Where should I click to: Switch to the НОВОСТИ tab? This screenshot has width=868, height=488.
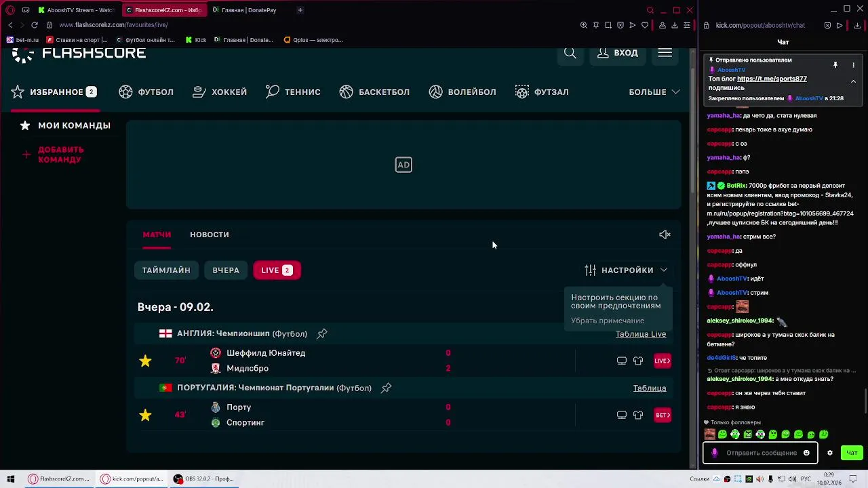[x=210, y=235]
